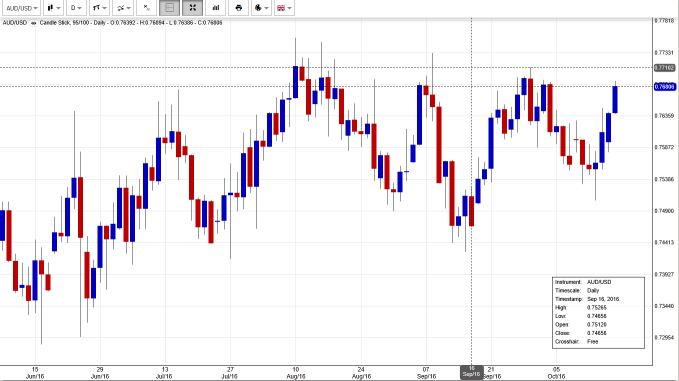Click the print chart icon
This screenshot has height=381, width=679.
(238, 8)
